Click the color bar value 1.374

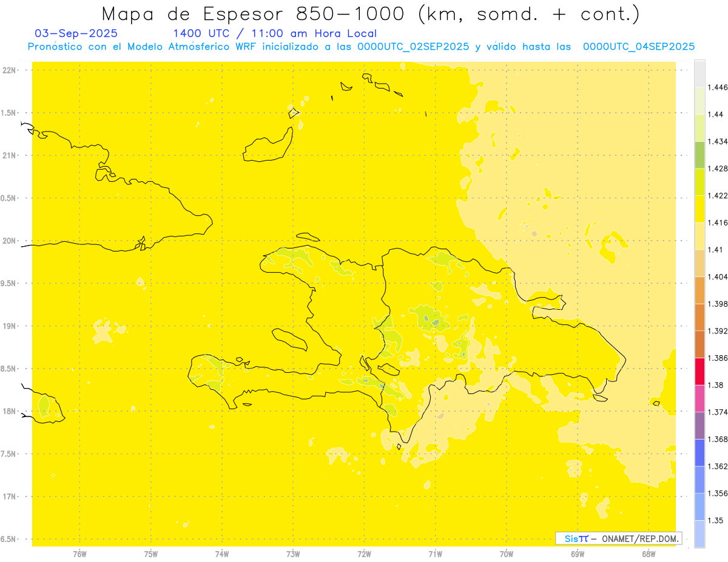(x=718, y=412)
